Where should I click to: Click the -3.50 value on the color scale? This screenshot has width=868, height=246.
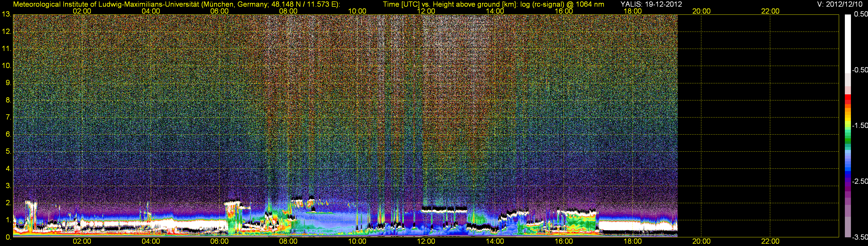(x=860, y=237)
